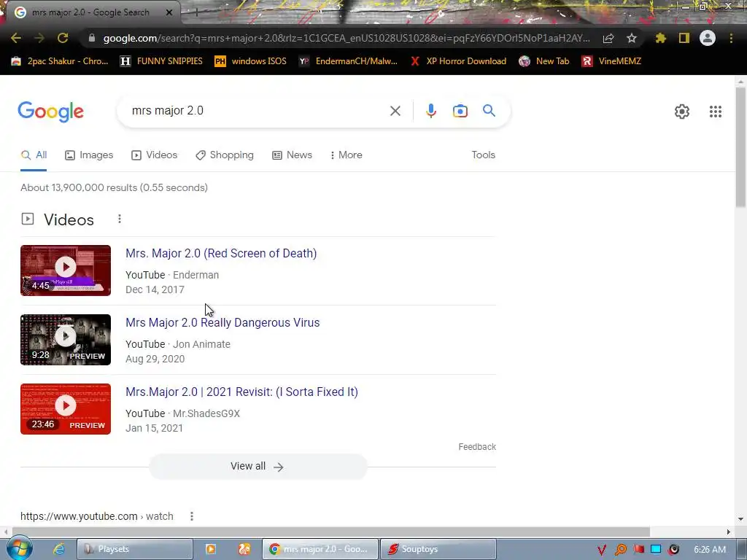Open Mrs.Major 2.0 2021 Revisit link
Image resolution: width=747 pixels, height=560 pixels.
tap(241, 392)
